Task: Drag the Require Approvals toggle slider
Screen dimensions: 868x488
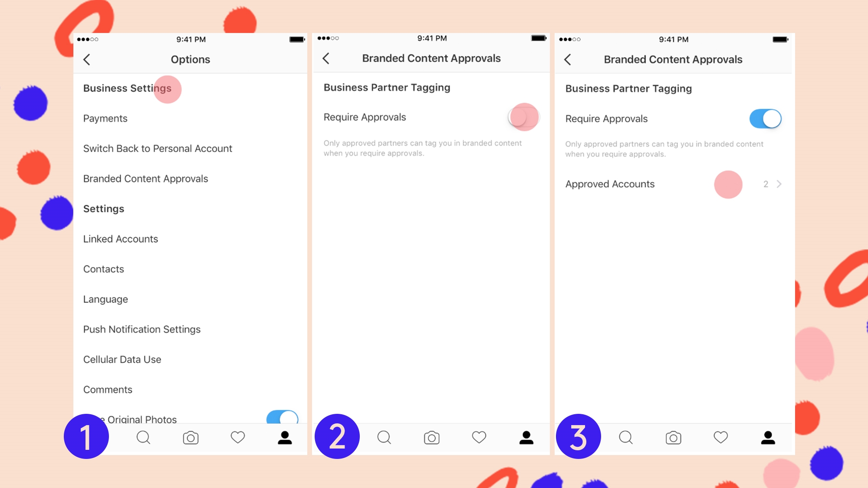Action: click(x=524, y=117)
